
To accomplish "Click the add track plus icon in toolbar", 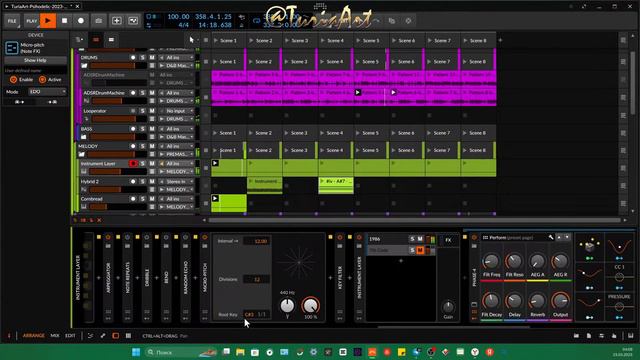I will pos(116,20).
